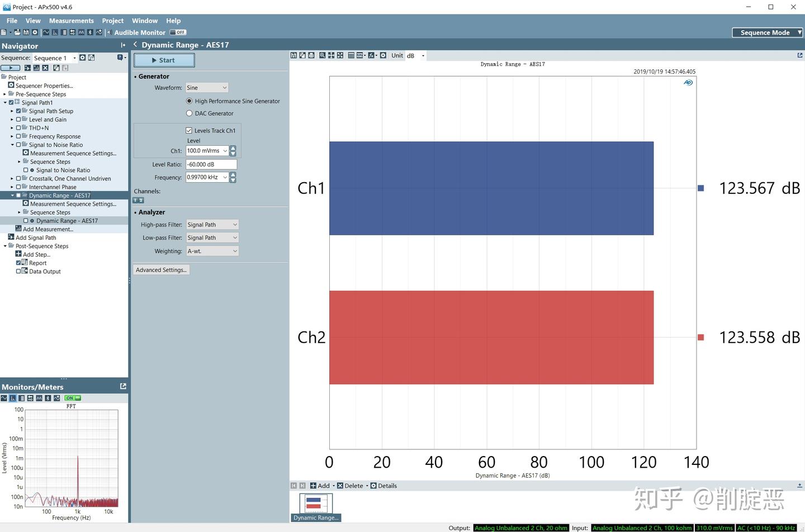Open the Weighting A-wt dropdown
The width and height of the screenshot is (805, 532).
pos(212,251)
